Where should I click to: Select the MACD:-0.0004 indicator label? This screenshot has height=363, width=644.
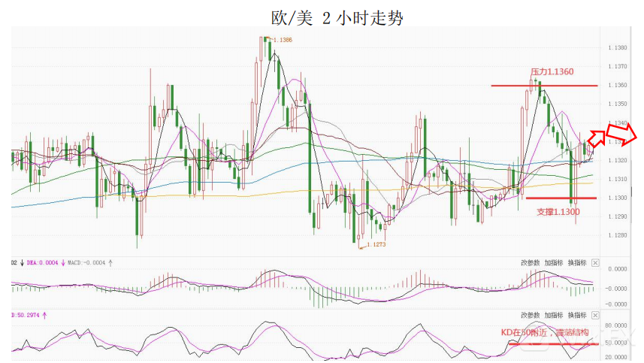pyautogui.click(x=86, y=263)
